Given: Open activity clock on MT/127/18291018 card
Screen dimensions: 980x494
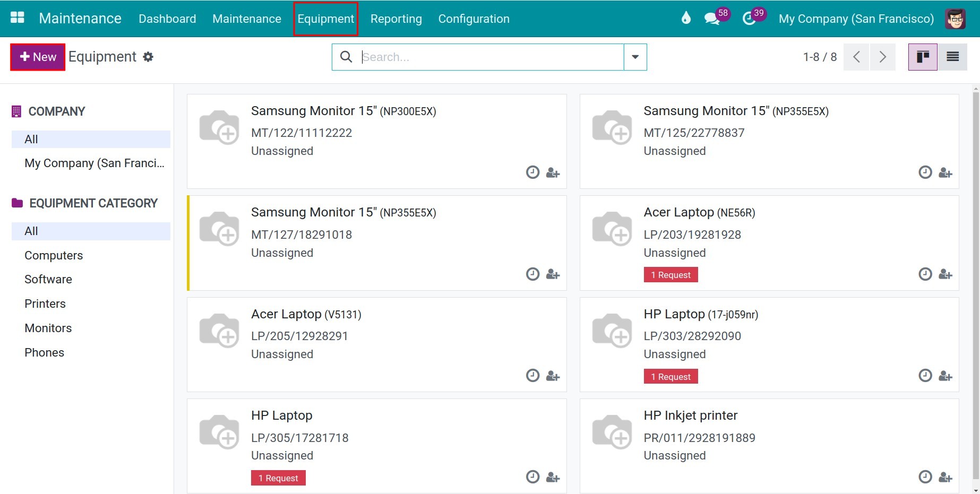Looking at the screenshot, I should point(532,274).
